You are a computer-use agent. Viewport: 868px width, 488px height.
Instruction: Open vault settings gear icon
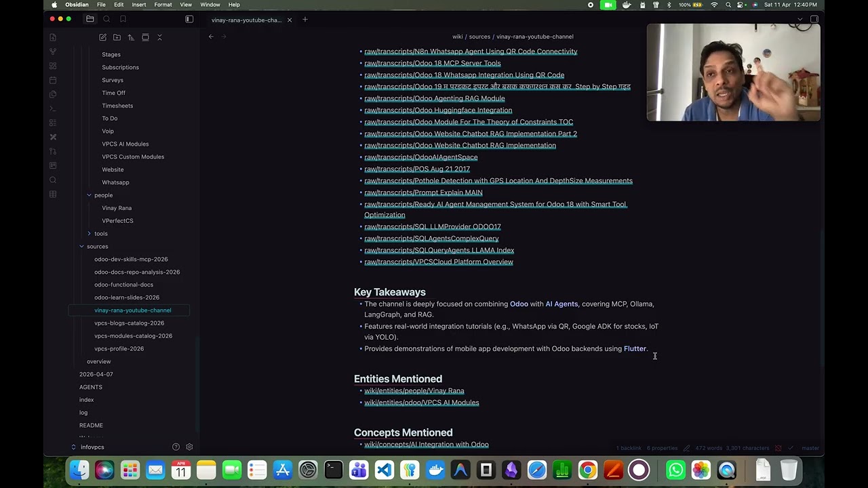189,447
